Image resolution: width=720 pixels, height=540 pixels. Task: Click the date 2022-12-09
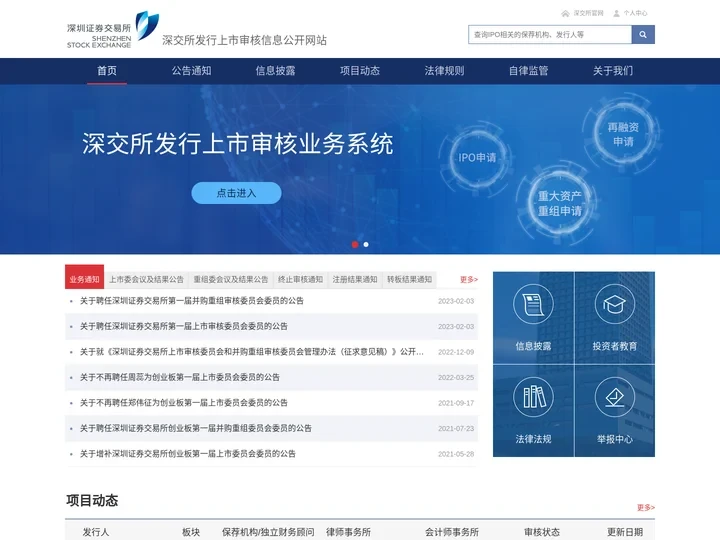[456, 352]
